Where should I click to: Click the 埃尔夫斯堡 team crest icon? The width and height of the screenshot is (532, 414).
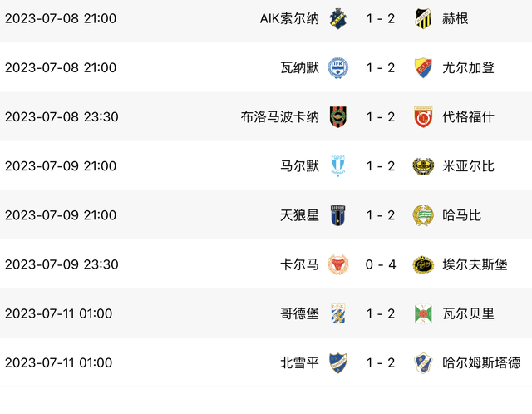(424, 264)
